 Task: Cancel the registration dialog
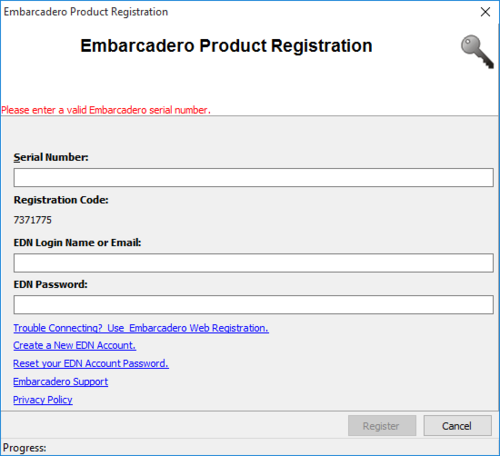coord(457,426)
